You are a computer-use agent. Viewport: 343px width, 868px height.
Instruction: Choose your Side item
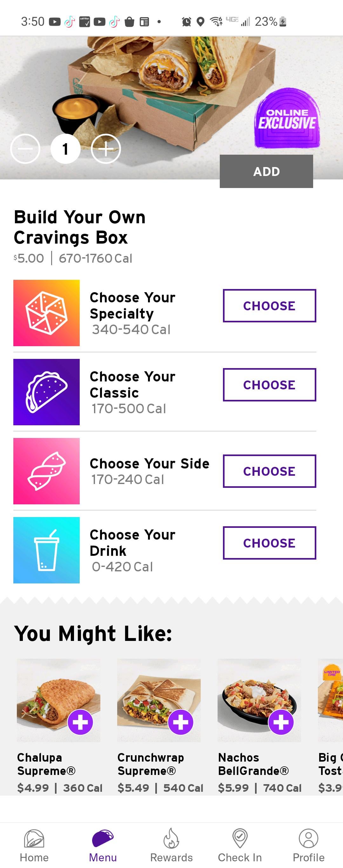269,471
